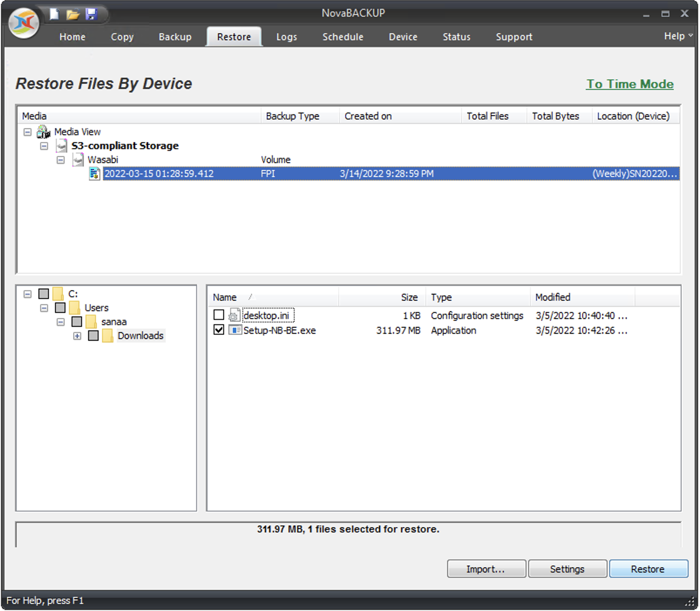Viewport: 700px width, 611px height.
Task: Select backup set 2022-03-15 01:28:59.412
Action: pyautogui.click(x=391, y=173)
